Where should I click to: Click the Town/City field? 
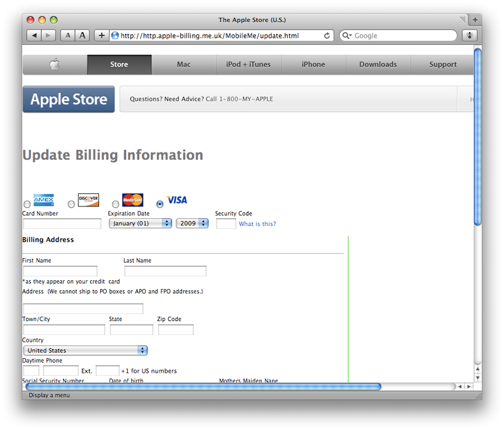click(x=64, y=329)
